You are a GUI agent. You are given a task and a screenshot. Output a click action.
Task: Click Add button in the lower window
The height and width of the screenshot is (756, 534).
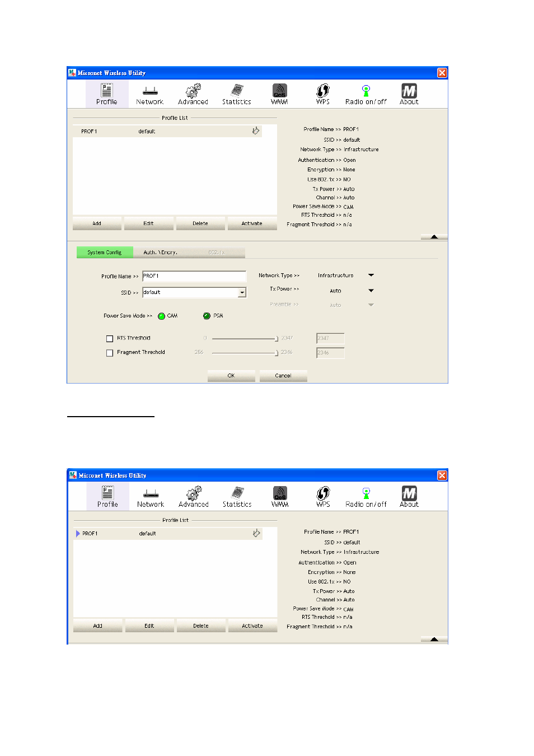pyautogui.click(x=98, y=626)
